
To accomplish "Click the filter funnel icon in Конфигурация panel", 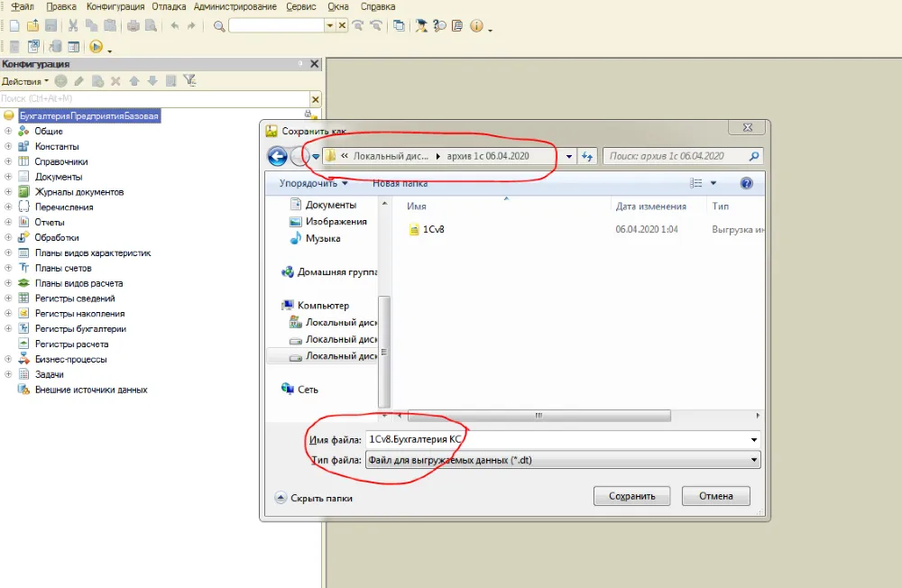I will point(189,80).
